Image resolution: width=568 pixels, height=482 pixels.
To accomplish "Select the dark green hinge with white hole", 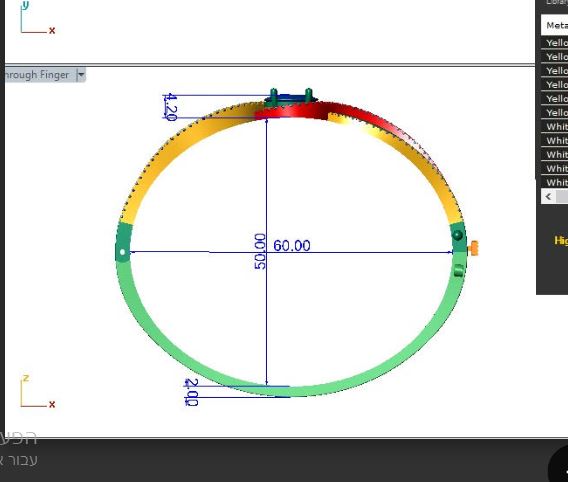I will (123, 242).
